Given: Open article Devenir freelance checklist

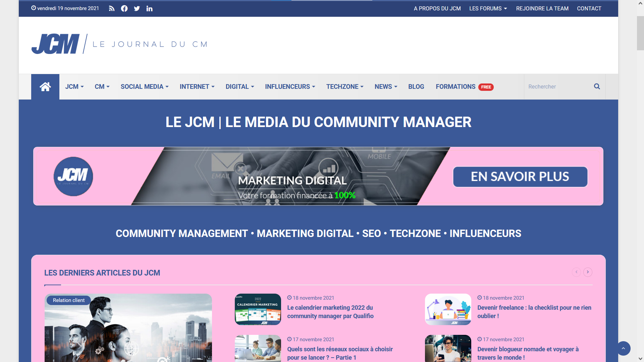Looking at the screenshot, I should tap(534, 312).
